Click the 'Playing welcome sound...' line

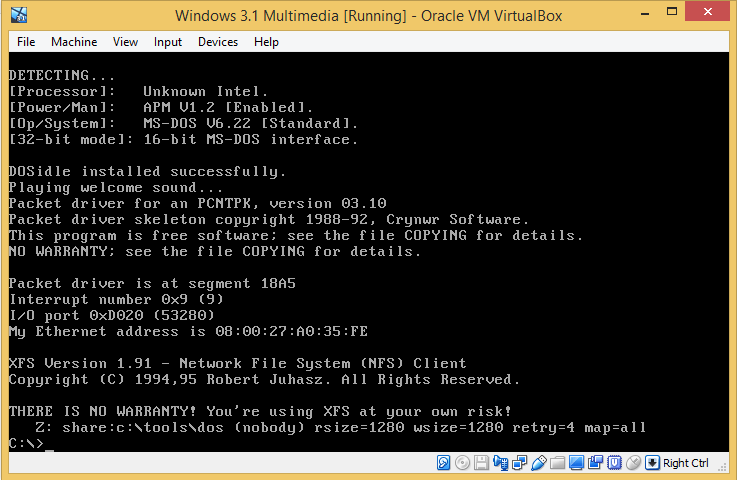pyautogui.click(x=116, y=188)
